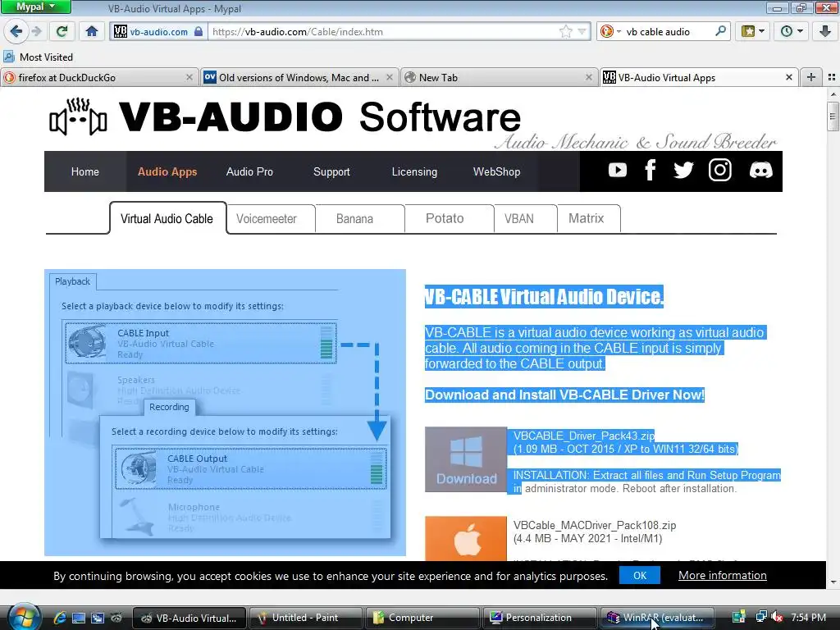The width and height of the screenshot is (840, 630).
Task: Open VB-Audio Instagram icon
Action: click(x=720, y=171)
